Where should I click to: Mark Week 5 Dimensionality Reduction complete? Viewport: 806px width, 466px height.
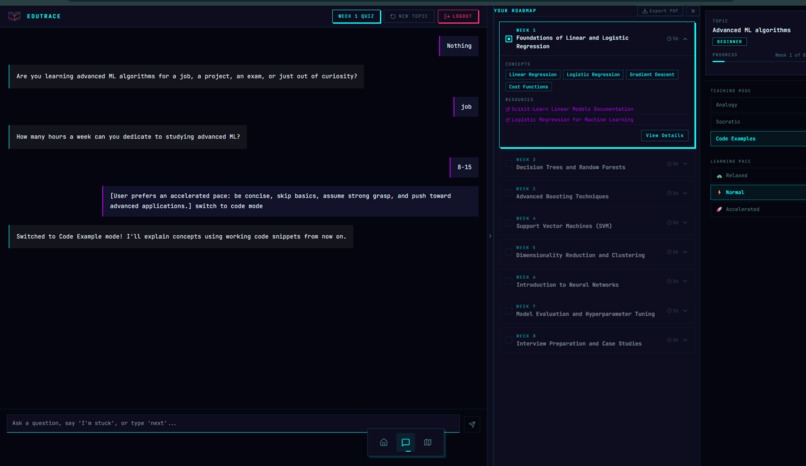[508, 252]
